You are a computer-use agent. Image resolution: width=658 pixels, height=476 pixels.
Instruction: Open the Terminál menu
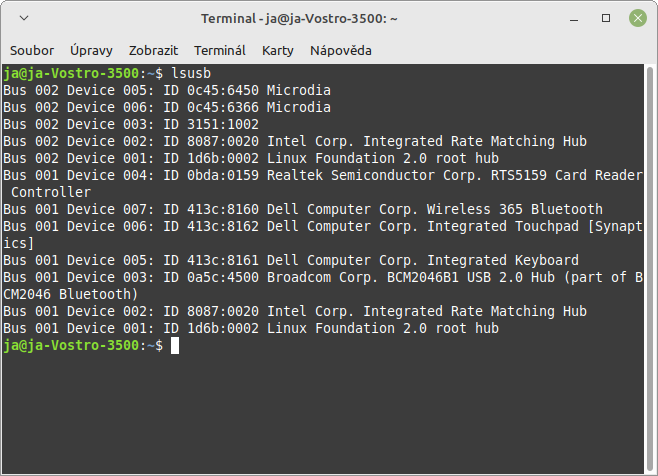219,50
